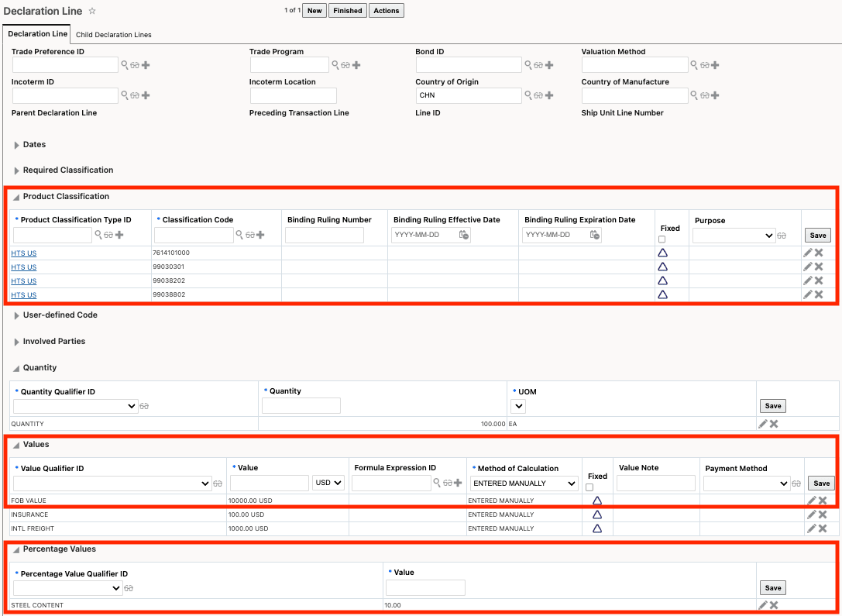Image resolution: width=842 pixels, height=616 pixels.
Task: View Purpose details with glasses icon
Action: 782,236
